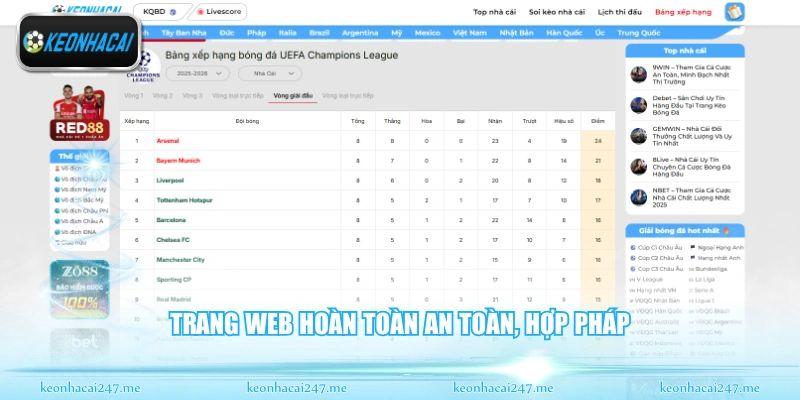Image resolution: width=800 pixels, height=400 pixels.
Task: Click globe icon beside Vô địch Châu Á
Action: point(57,221)
